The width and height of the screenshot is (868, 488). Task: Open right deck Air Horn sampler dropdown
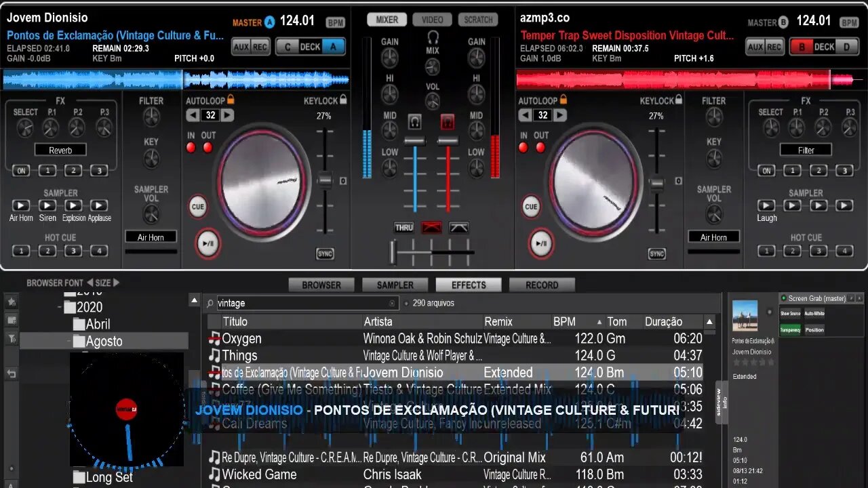point(714,237)
